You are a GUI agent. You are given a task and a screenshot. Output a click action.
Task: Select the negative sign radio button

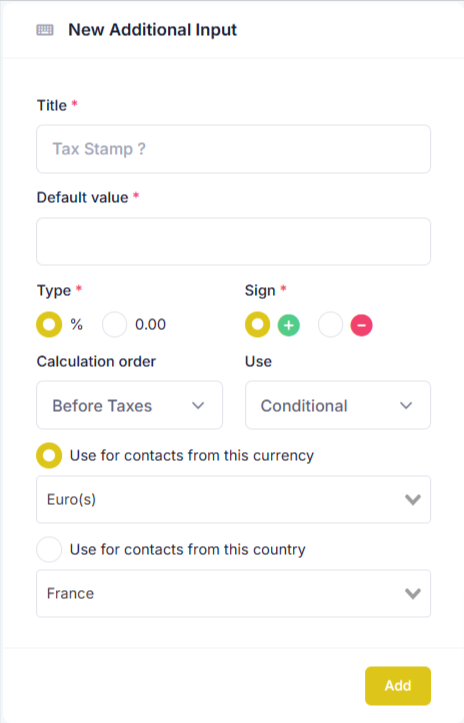click(x=330, y=325)
